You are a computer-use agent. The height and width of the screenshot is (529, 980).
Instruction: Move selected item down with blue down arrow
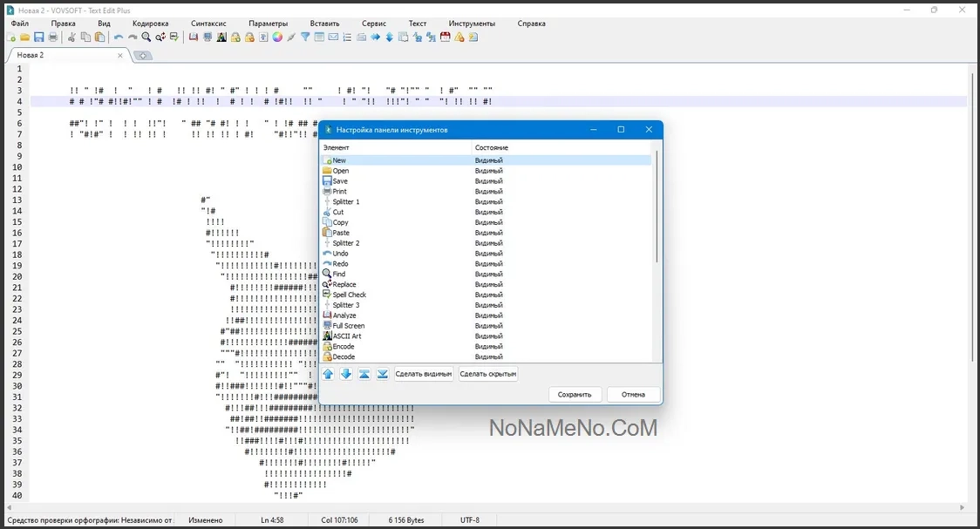point(346,374)
